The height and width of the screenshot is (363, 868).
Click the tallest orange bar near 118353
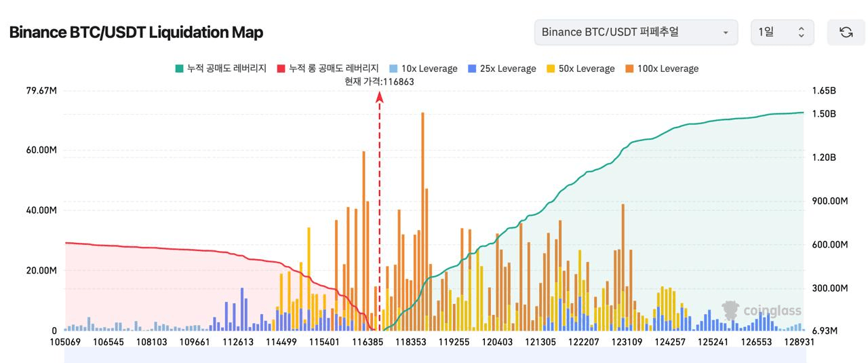click(422, 221)
